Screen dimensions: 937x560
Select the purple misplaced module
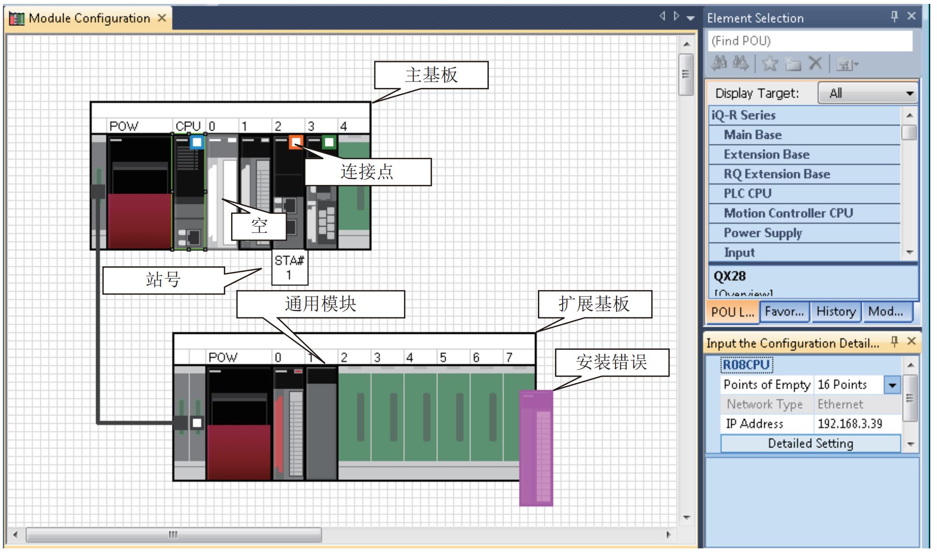point(536,447)
